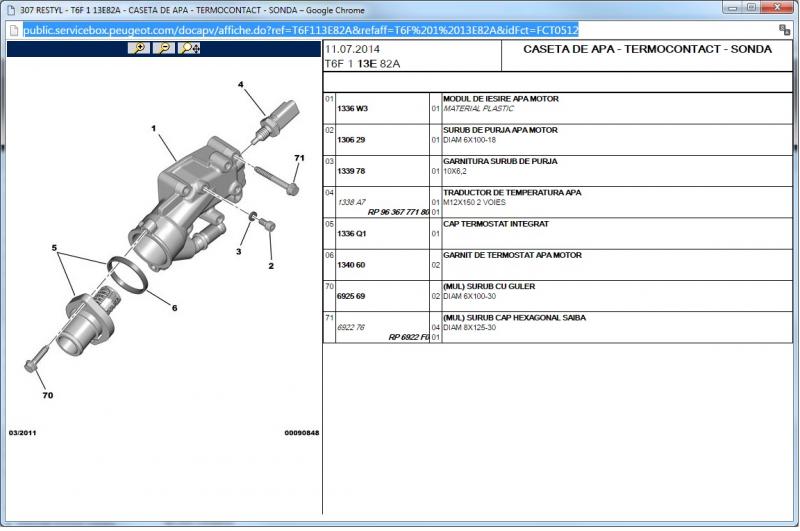Screen dimensions: 800x531
Task: Click callout number 5 in the diagram
Action: pyautogui.click(x=54, y=248)
